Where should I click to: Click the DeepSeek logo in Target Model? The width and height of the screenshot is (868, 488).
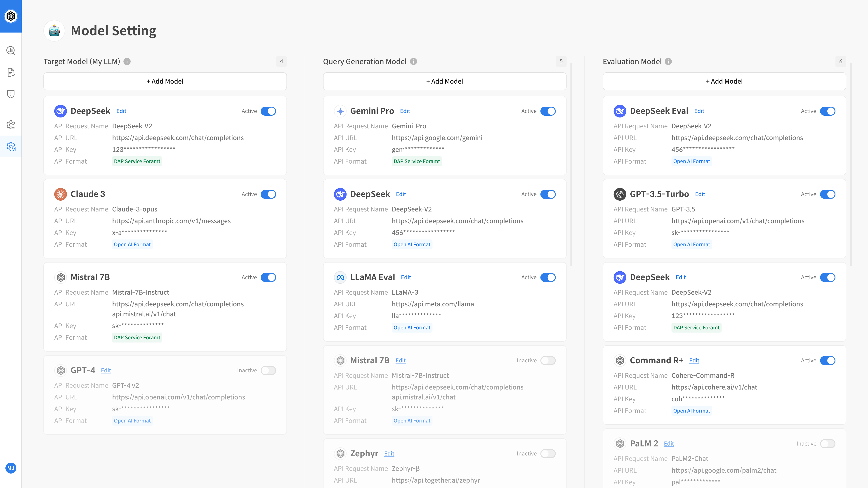pyautogui.click(x=61, y=111)
